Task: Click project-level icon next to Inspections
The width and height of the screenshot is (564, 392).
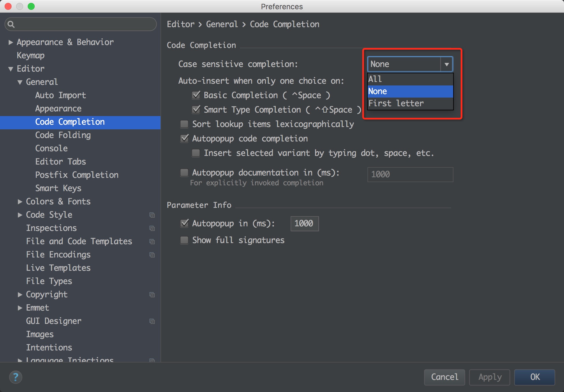Action: click(152, 228)
